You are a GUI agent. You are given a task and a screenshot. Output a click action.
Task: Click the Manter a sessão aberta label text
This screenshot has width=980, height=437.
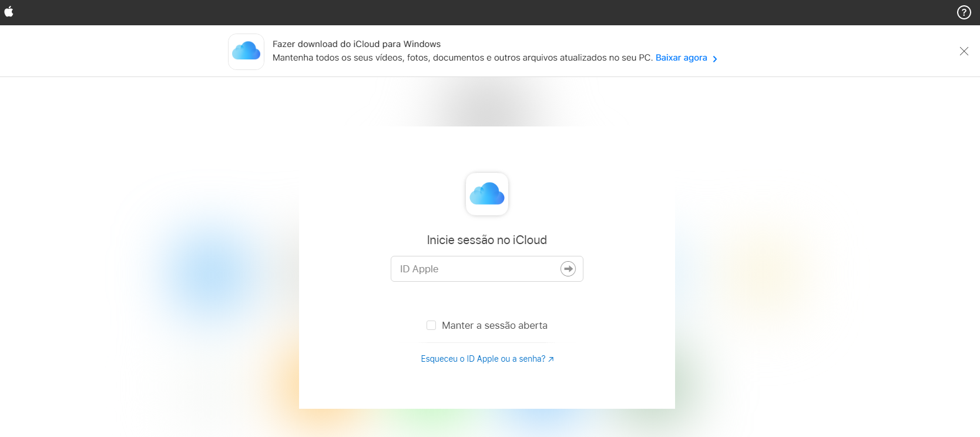(494, 325)
